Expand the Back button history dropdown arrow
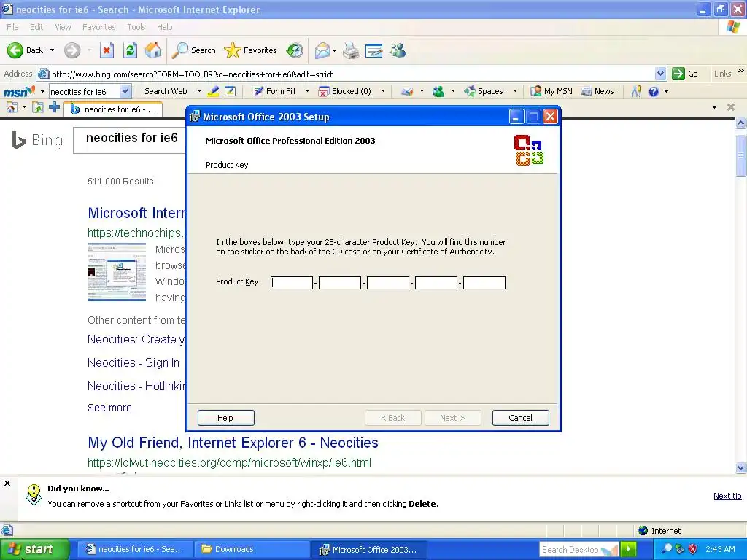 [x=52, y=50]
